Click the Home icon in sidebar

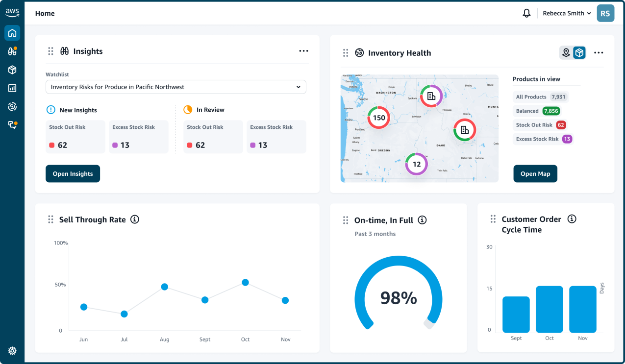coord(12,33)
